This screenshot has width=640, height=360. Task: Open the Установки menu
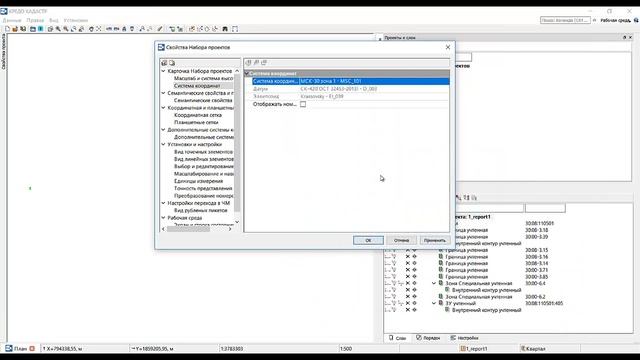tap(76, 20)
